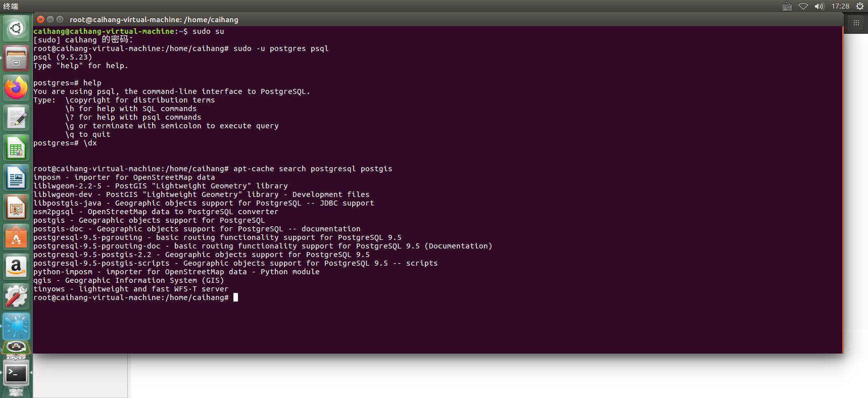Open LibreOffice Writer from the dock
This screenshot has width=868, height=398.
(16, 177)
